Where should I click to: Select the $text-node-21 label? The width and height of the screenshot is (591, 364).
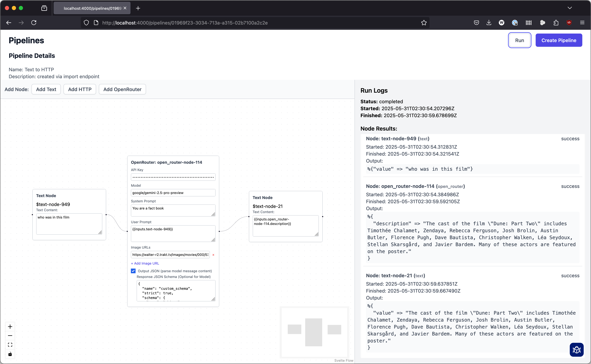[267, 206]
